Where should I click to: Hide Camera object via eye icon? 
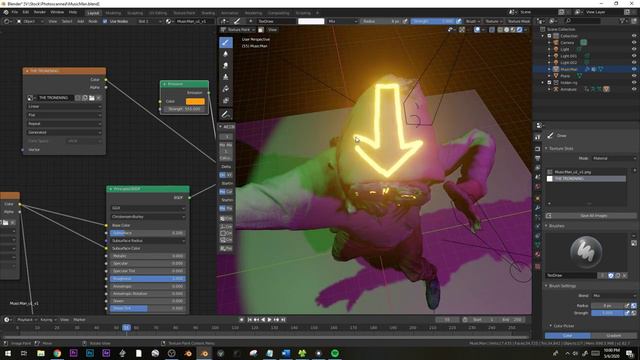pos(634,42)
